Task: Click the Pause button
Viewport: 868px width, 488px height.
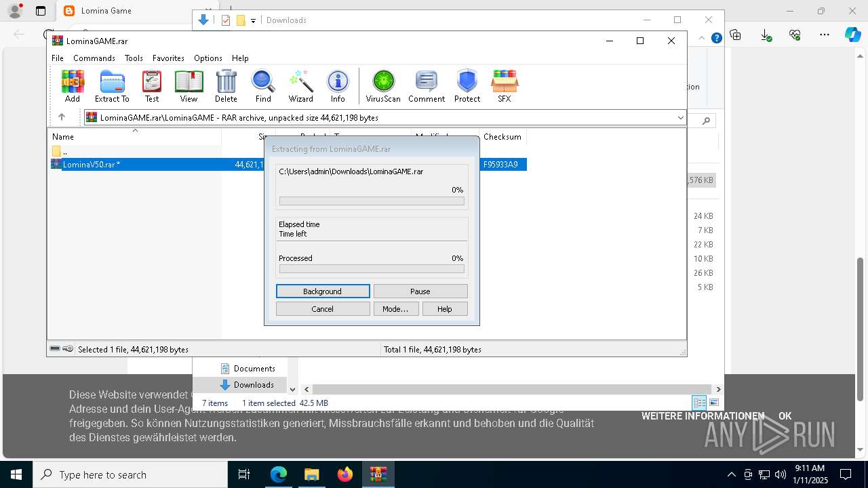Action: tap(420, 291)
